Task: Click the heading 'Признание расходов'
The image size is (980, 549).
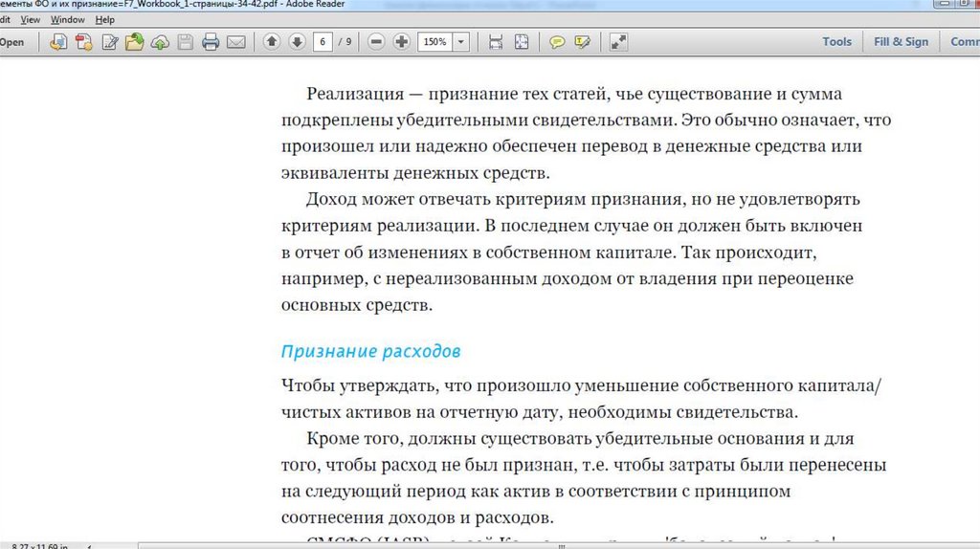Action: point(370,351)
